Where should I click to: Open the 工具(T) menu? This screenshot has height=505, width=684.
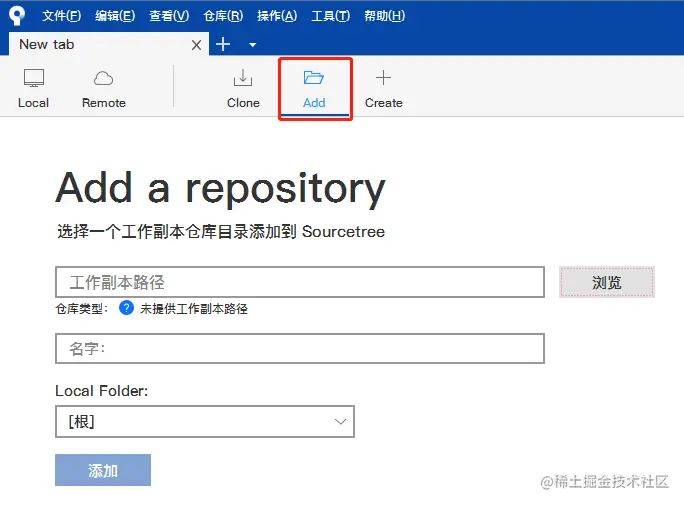tap(331, 16)
